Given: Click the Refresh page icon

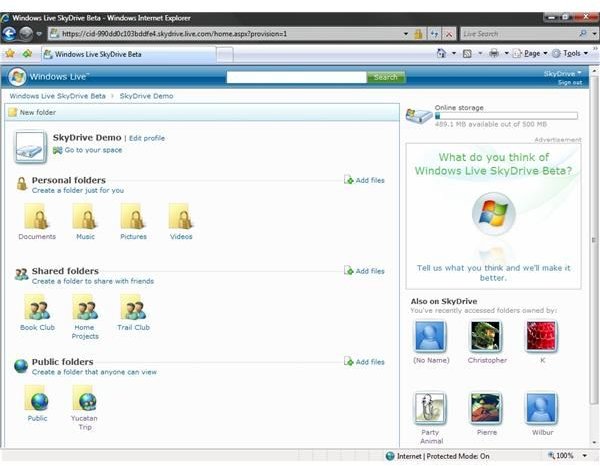Looking at the screenshot, I should (434, 34).
